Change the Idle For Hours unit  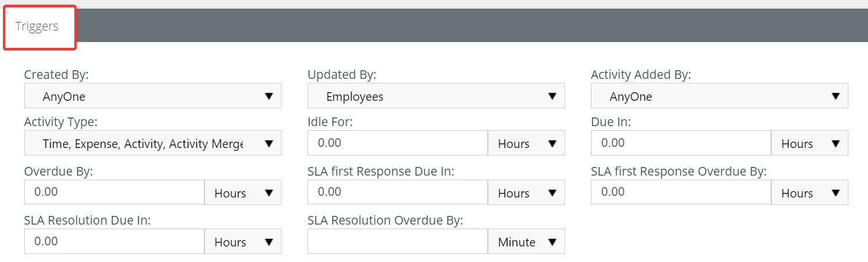click(526, 143)
